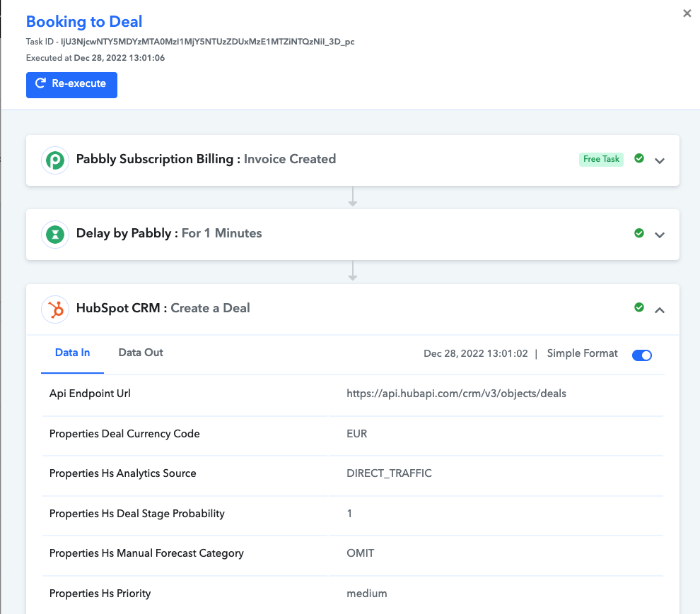Click green success checkmark on Invoice Created step
The image size is (700, 614).
tap(639, 158)
